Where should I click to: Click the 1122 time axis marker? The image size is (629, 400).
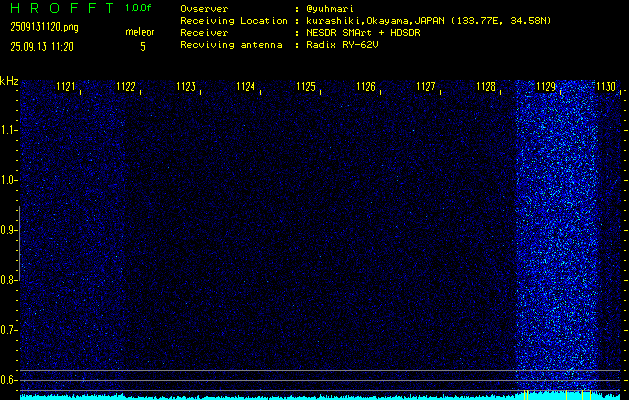126,86
